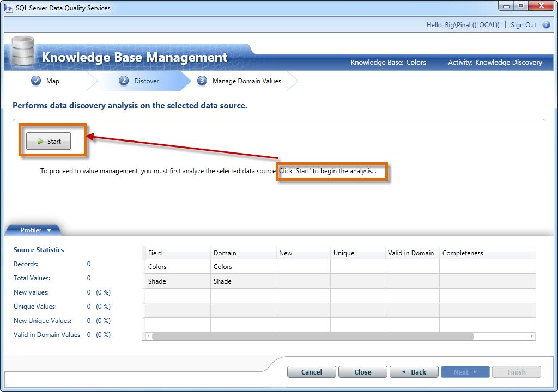
Task: Click the New Unique Values label
Action: coord(43,321)
